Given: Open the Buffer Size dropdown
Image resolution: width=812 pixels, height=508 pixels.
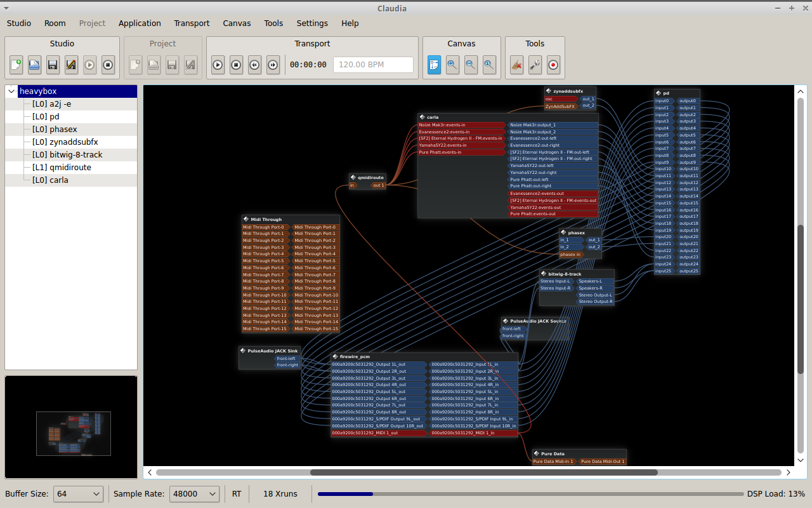Looking at the screenshot, I should click(79, 494).
